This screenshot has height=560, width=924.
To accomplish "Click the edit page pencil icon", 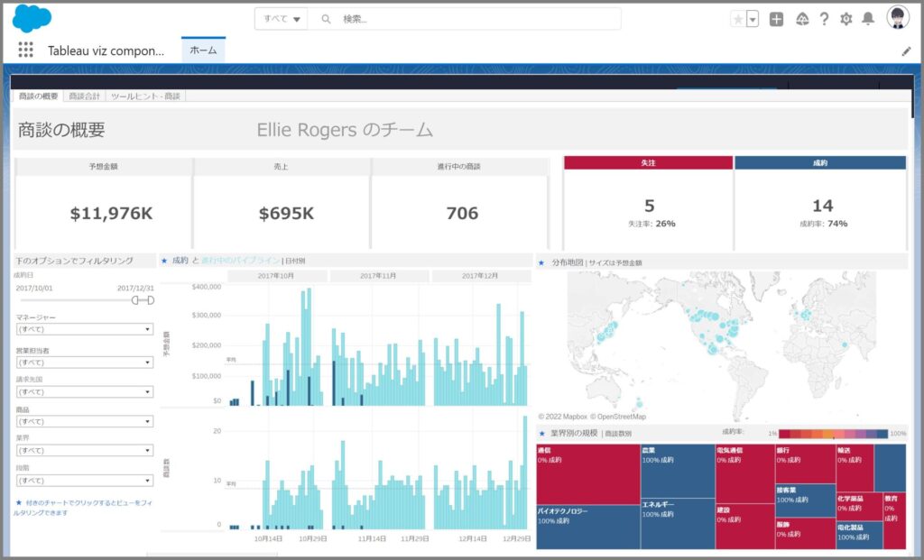I will [x=907, y=51].
